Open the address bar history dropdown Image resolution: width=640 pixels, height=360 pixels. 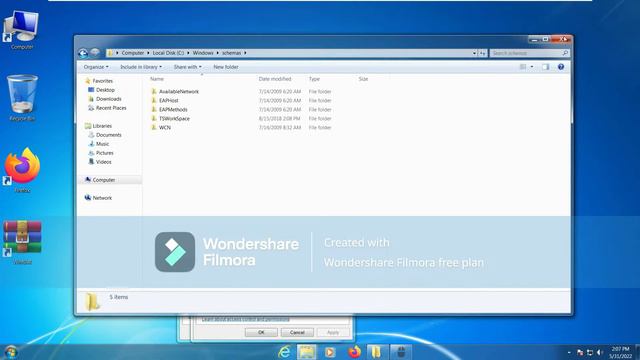click(474, 53)
